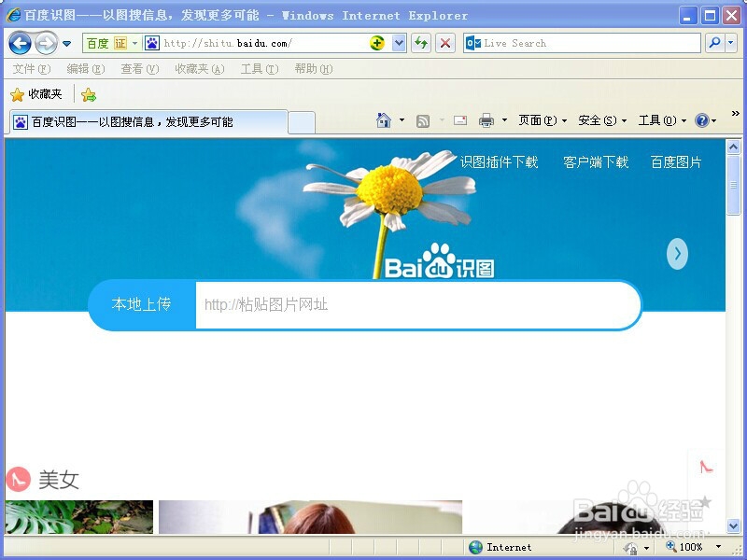The height and width of the screenshot is (560, 747).
Task: Click the red X Stop loading button
Action: click(x=445, y=43)
